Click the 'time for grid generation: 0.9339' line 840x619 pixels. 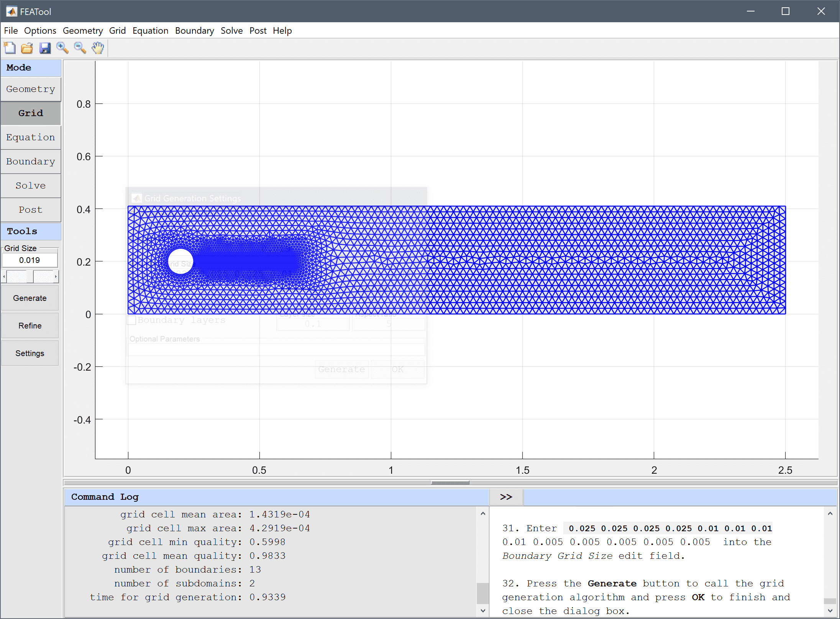(x=187, y=598)
